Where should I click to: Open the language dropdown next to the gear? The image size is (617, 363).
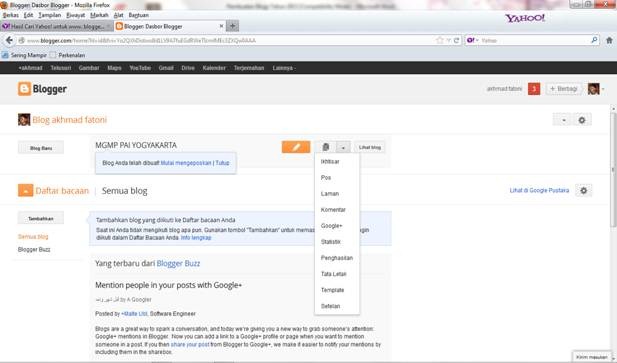tap(563, 120)
